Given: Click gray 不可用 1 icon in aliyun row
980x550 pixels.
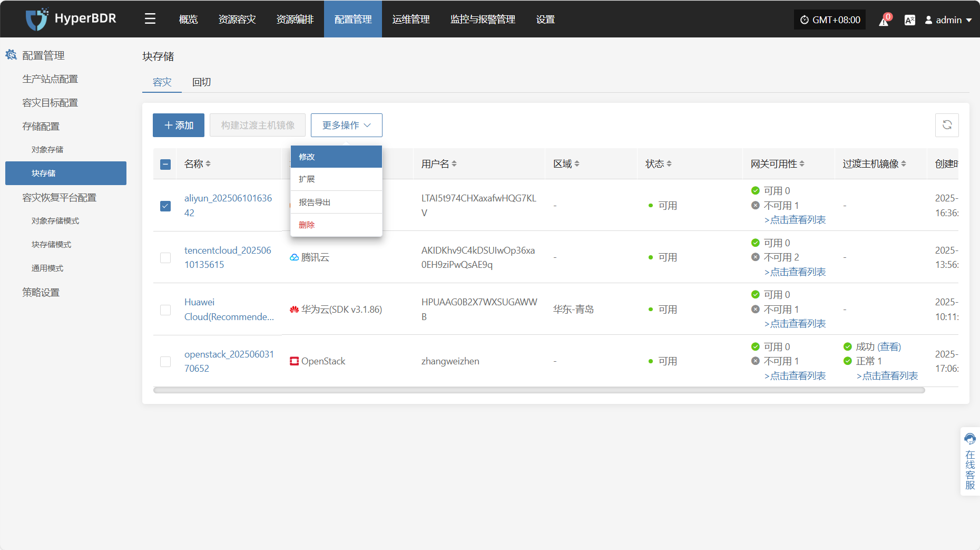Looking at the screenshot, I should point(756,205).
